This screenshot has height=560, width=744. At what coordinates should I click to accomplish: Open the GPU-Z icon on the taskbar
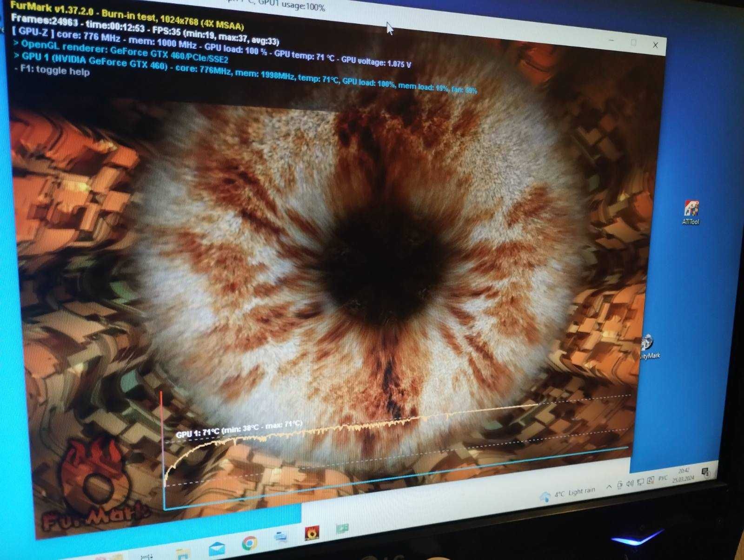tap(342, 528)
